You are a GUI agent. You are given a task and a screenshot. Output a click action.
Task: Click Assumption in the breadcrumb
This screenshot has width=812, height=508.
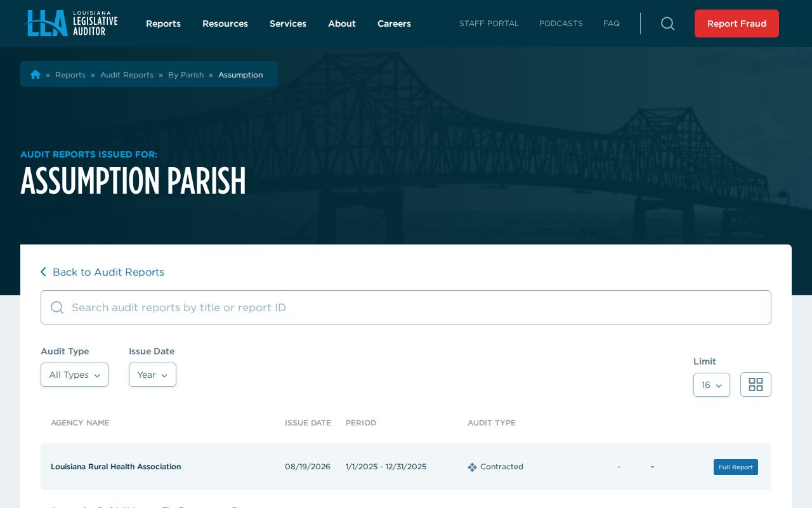[240, 75]
